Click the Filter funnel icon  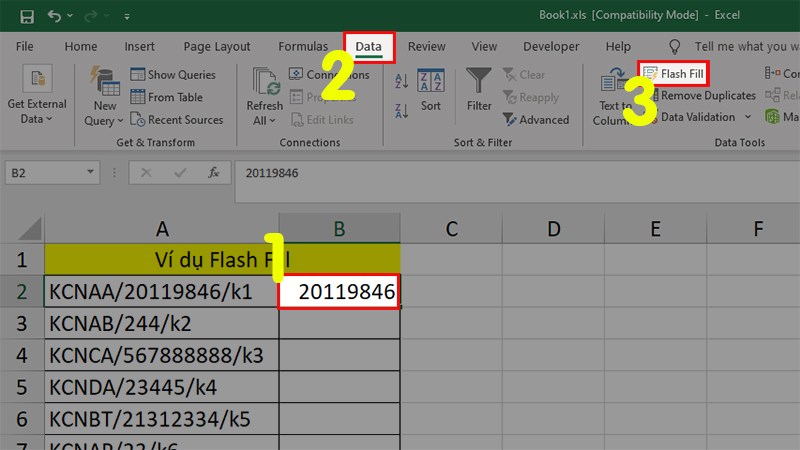click(x=480, y=82)
